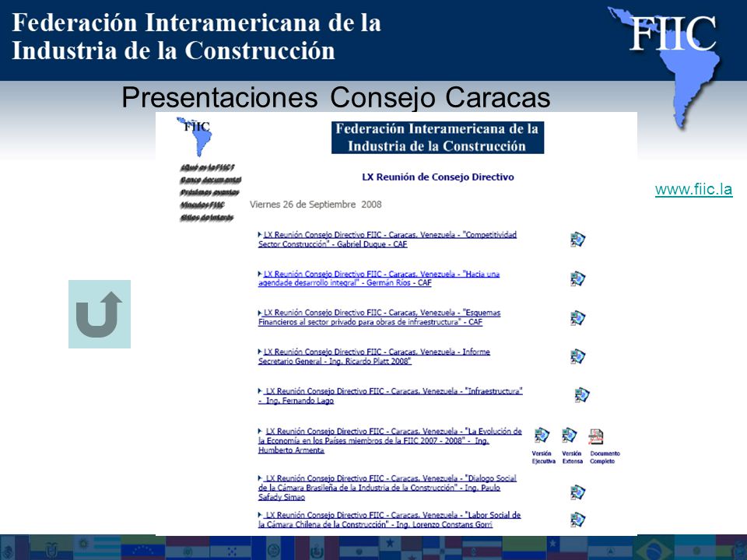747x560 pixels.
Task: Open Competitividad Sector Construcción Gabriel Duque link
Action: pos(388,240)
